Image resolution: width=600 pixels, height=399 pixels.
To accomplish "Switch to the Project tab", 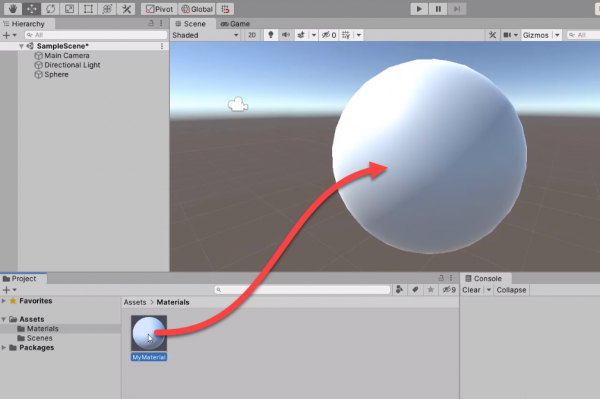I will pos(24,278).
